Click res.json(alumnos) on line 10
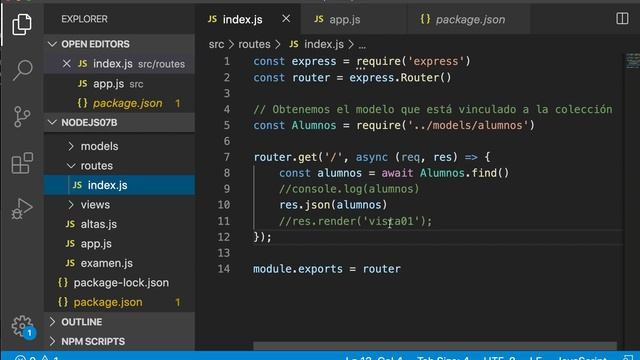 (333, 205)
